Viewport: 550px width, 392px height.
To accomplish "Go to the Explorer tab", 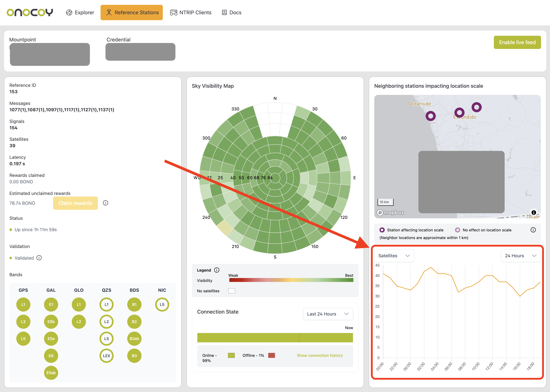I will click(80, 13).
